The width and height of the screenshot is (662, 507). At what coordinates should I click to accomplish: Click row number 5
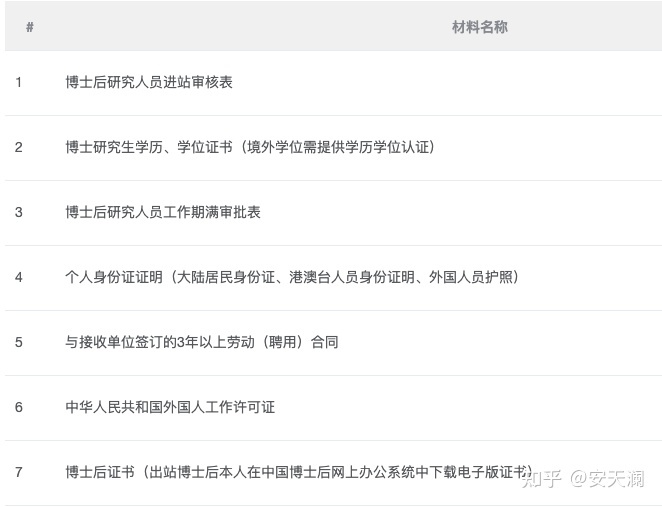coord(19,342)
